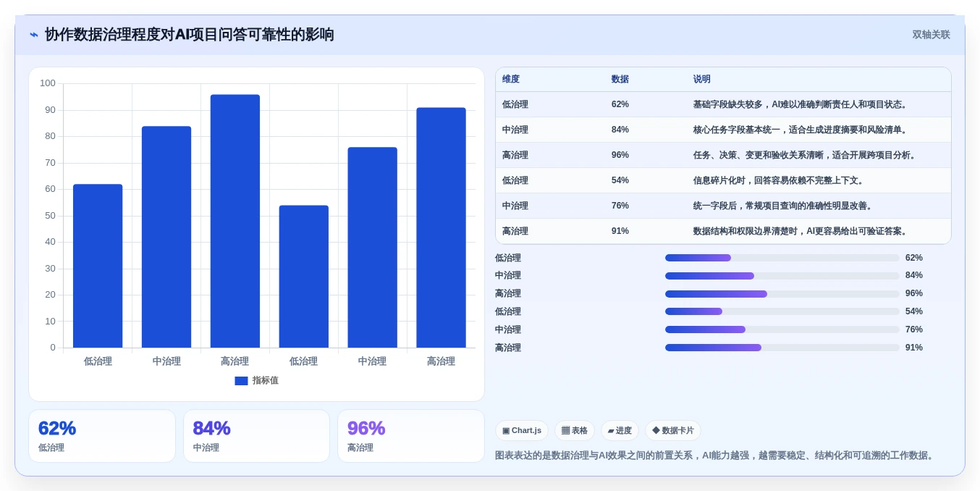Click the chart bar reaching value 91
Image resolution: width=980 pixels, height=491 pixels.
pos(441,227)
